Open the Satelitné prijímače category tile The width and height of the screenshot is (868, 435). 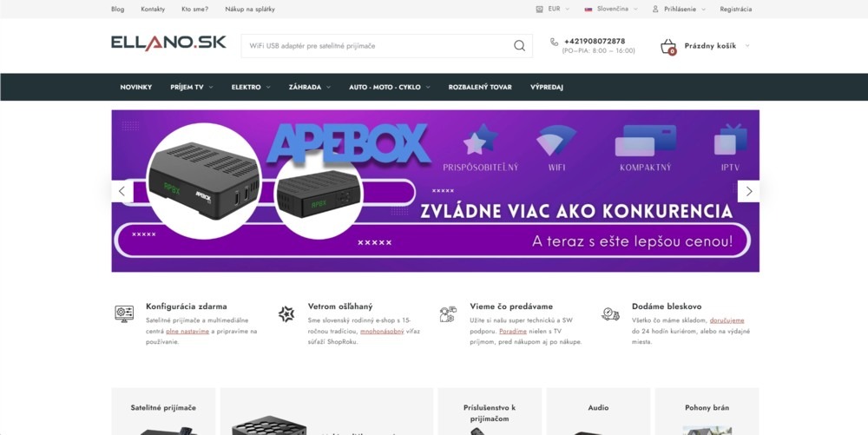pyautogui.click(x=163, y=412)
